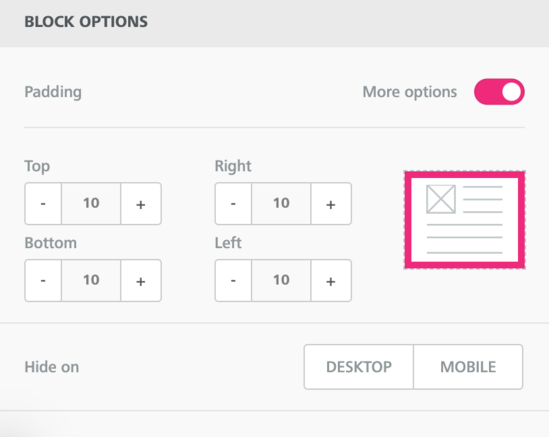549x437 pixels.
Task: Hide block on DESKTOP
Action: pyautogui.click(x=359, y=367)
